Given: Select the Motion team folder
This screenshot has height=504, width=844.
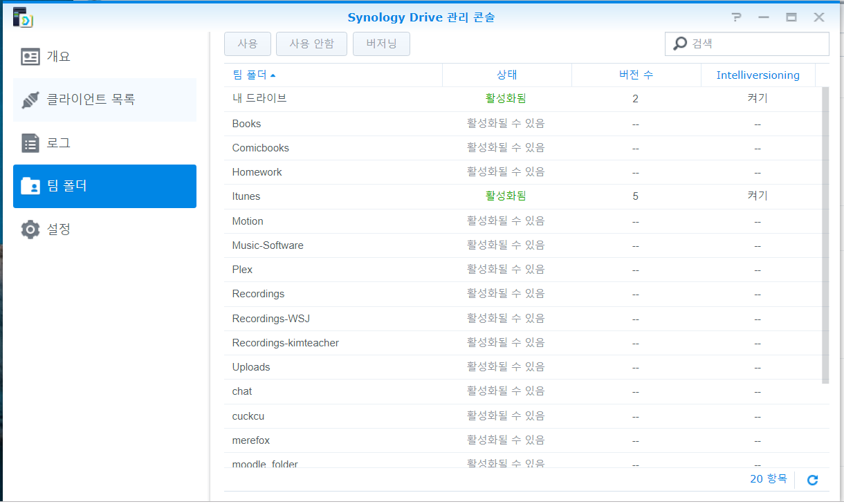Looking at the screenshot, I should pos(522,221).
